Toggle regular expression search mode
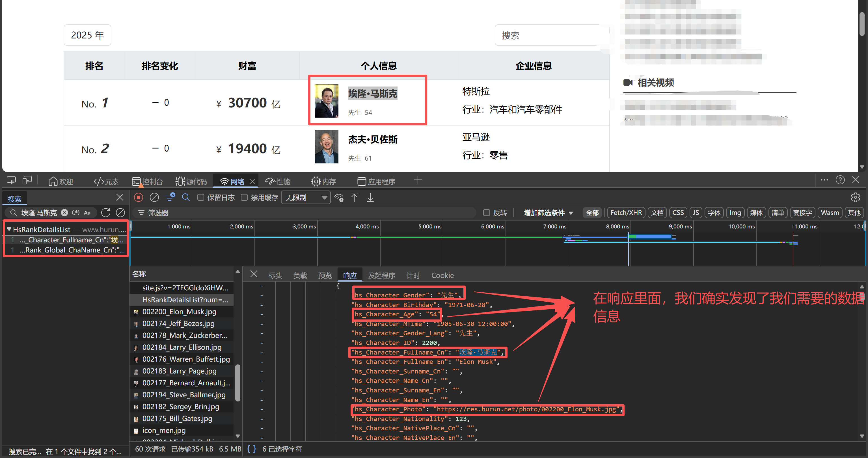868x458 pixels. click(x=75, y=213)
